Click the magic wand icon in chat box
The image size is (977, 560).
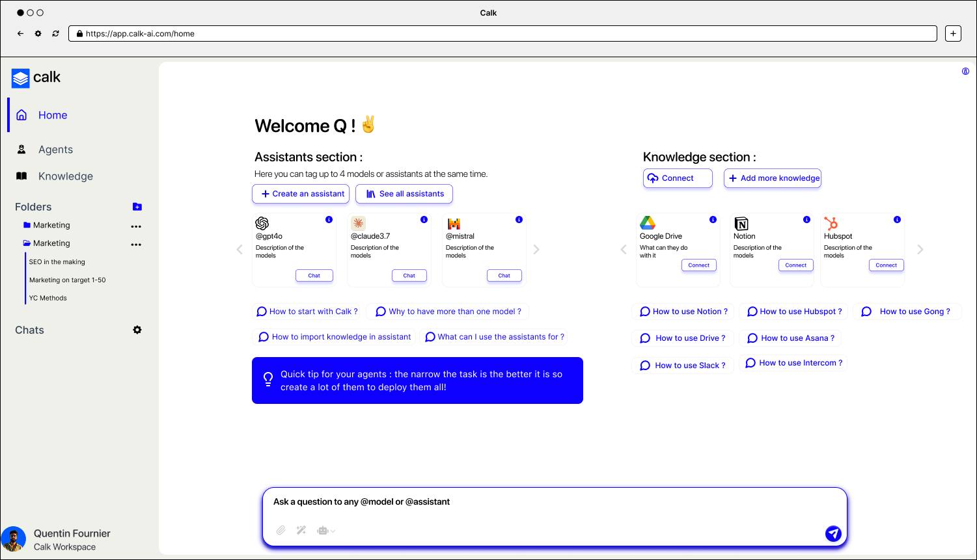[301, 531]
